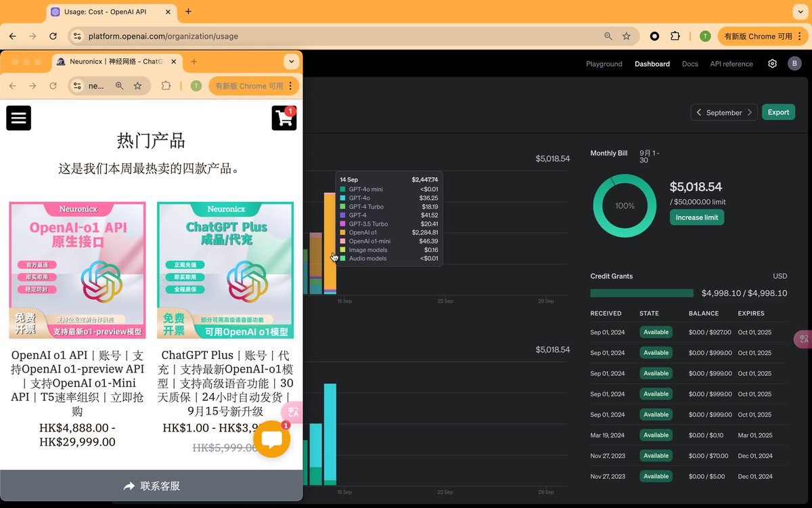Go to next month with right chevron

(750, 112)
